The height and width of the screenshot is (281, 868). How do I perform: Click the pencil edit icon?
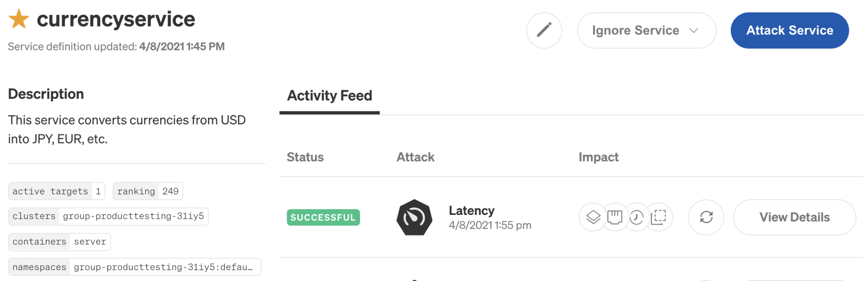pos(544,30)
